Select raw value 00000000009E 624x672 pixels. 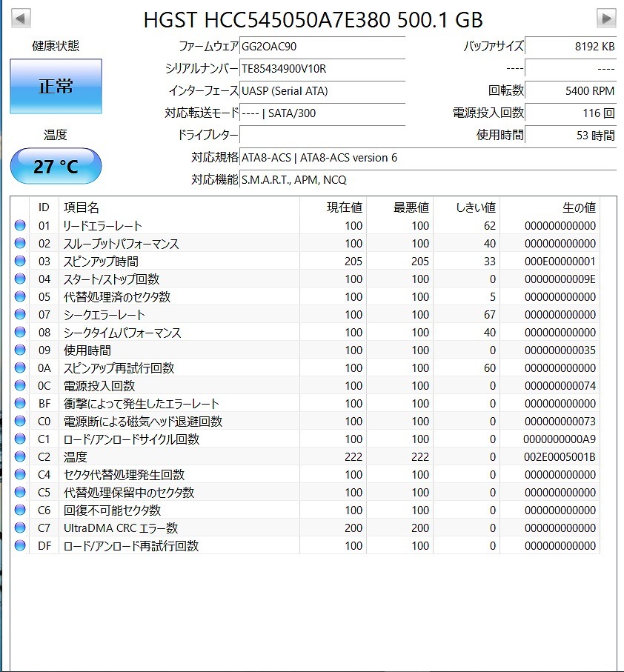tap(560, 279)
